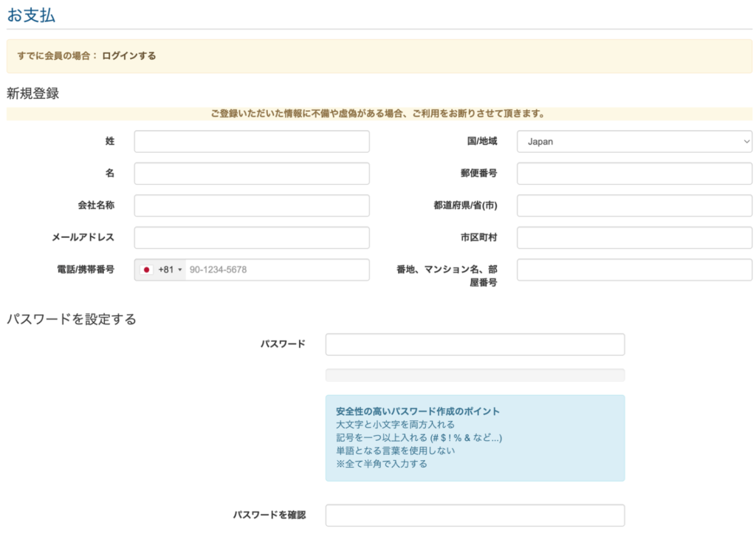
Task: Click the パスワードを確認 confirmation field
Action: [475, 515]
